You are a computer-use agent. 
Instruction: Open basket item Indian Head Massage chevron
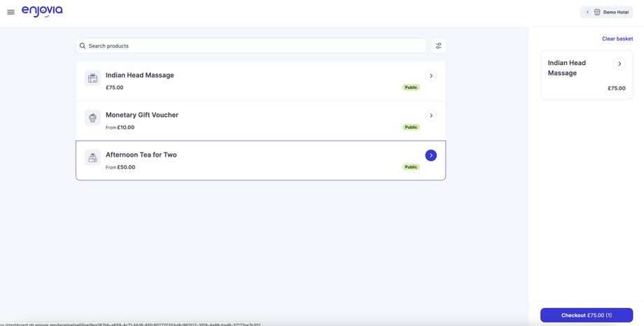pos(619,64)
